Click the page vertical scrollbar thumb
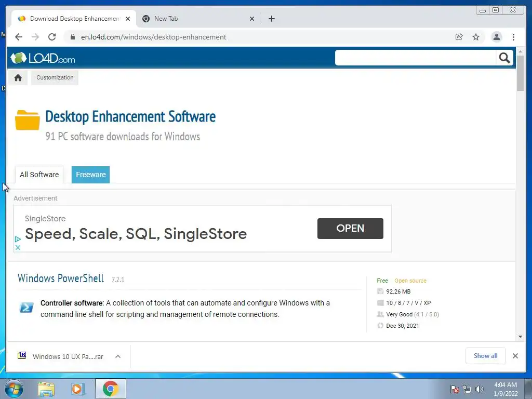This screenshot has height=399, width=532. (x=520, y=73)
